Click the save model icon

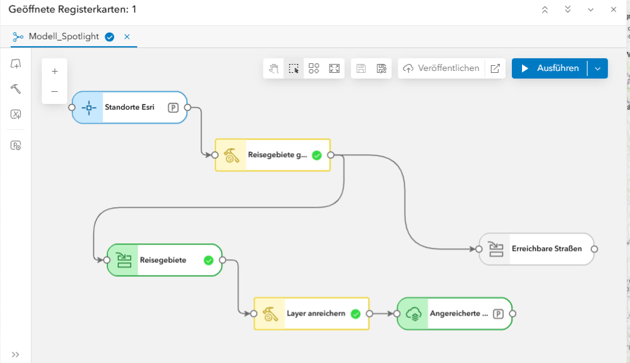[361, 68]
